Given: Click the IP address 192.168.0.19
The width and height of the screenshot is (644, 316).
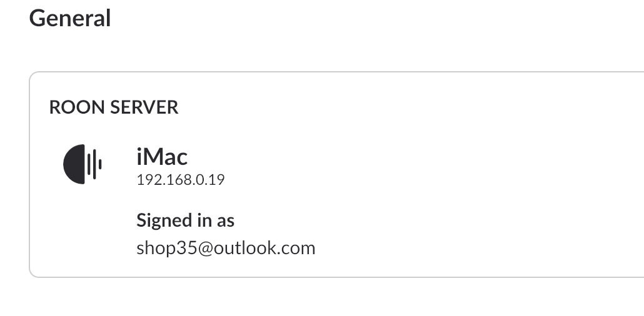Looking at the screenshot, I should tap(181, 180).
